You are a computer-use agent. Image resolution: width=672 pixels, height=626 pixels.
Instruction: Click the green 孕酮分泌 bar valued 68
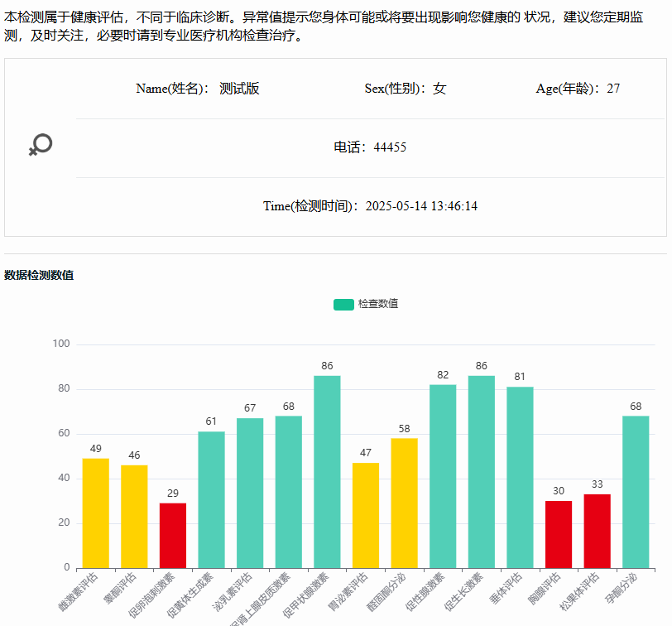(636, 492)
